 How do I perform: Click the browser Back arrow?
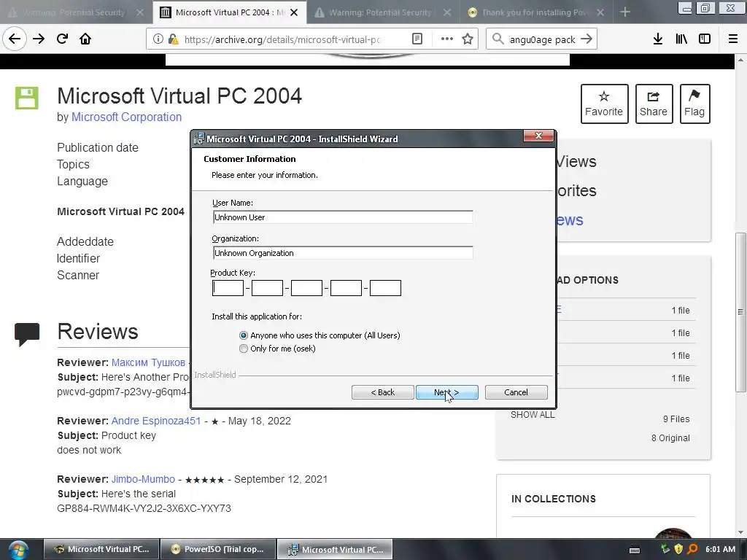(15, 39)
